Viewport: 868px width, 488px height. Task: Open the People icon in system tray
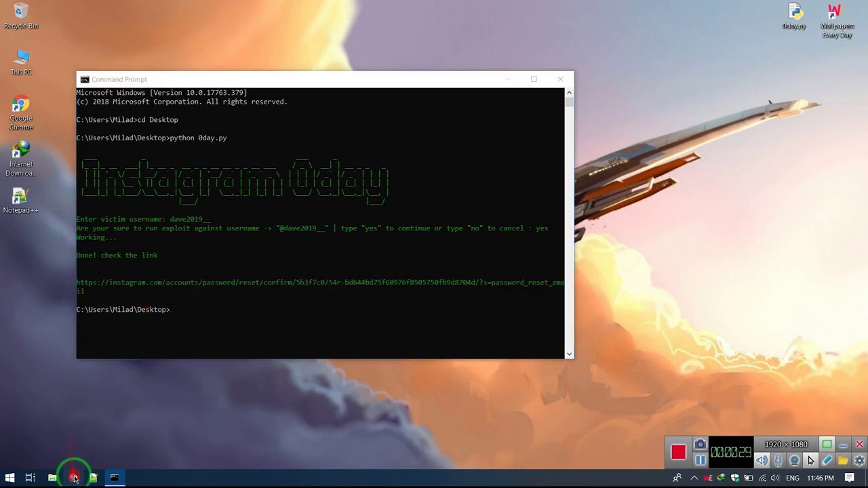677,478
